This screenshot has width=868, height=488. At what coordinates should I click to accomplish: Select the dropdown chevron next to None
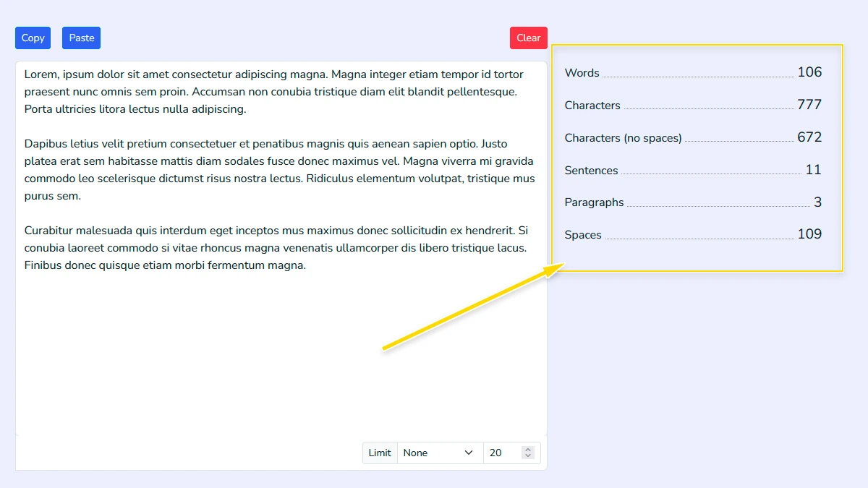coord(469,452)
